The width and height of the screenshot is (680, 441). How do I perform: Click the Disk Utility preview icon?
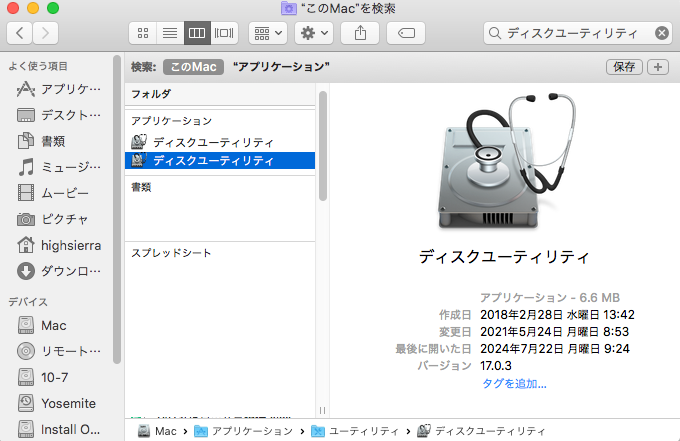pyautogui.click(x=505, y=161)
